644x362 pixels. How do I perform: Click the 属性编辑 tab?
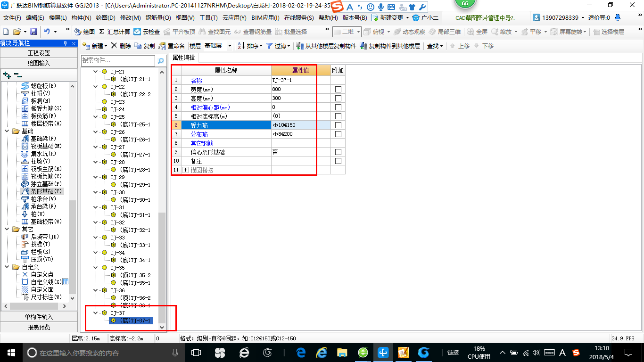coord(184,58)
